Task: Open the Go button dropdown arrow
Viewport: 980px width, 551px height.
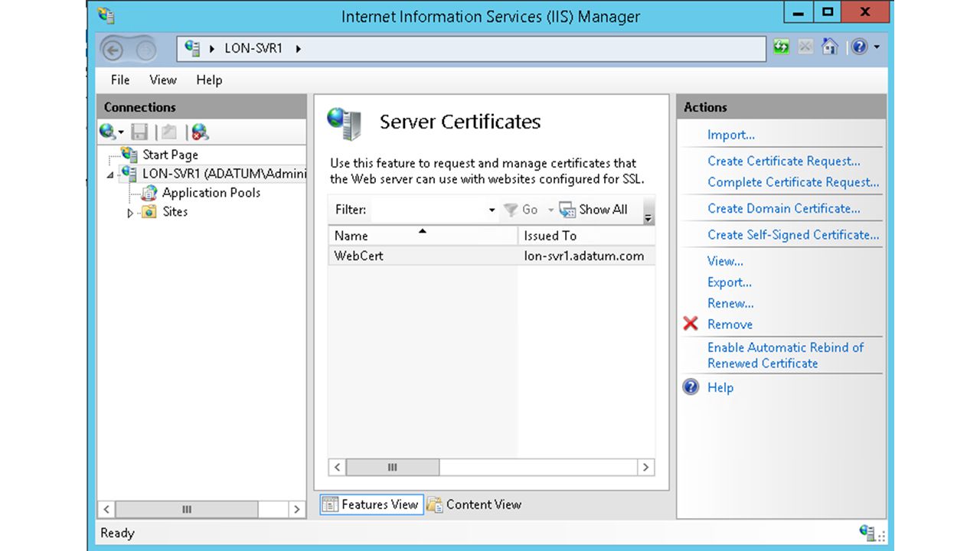Action: click(x=550, y=210)
